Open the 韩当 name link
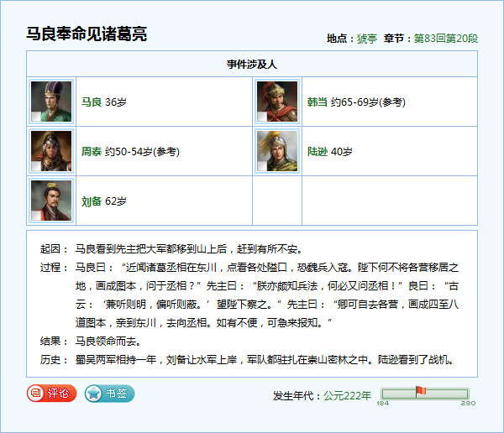 coord(317,102)
